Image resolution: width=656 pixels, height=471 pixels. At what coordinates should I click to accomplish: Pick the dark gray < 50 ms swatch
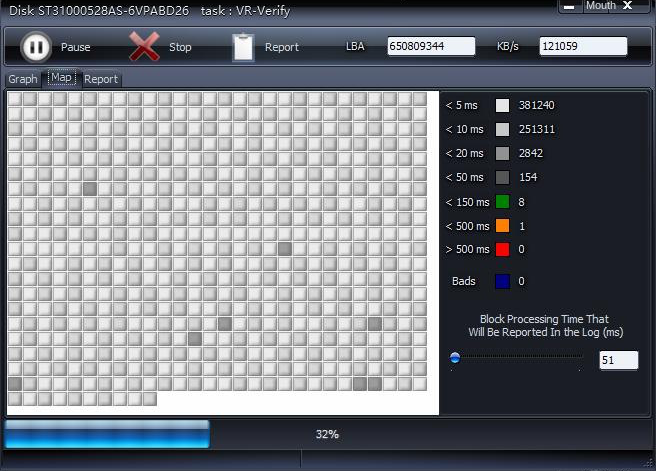[x=502, y=178]
